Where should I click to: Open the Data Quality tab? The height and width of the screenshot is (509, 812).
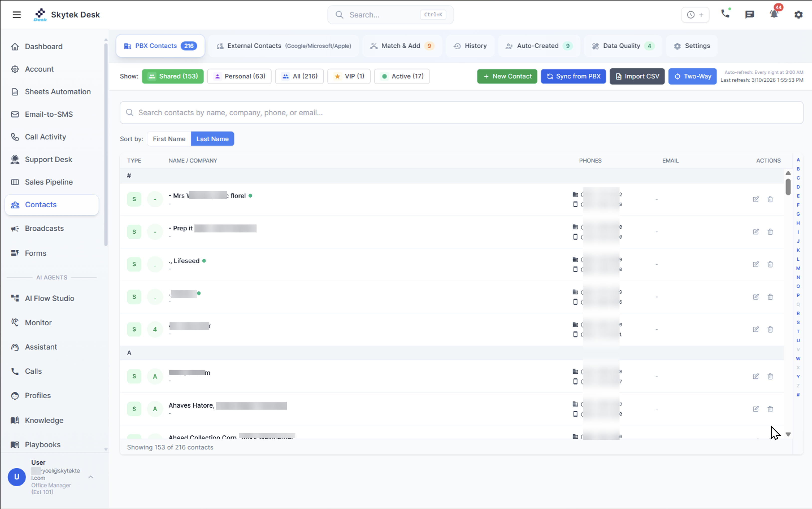(x=622, y=46)
